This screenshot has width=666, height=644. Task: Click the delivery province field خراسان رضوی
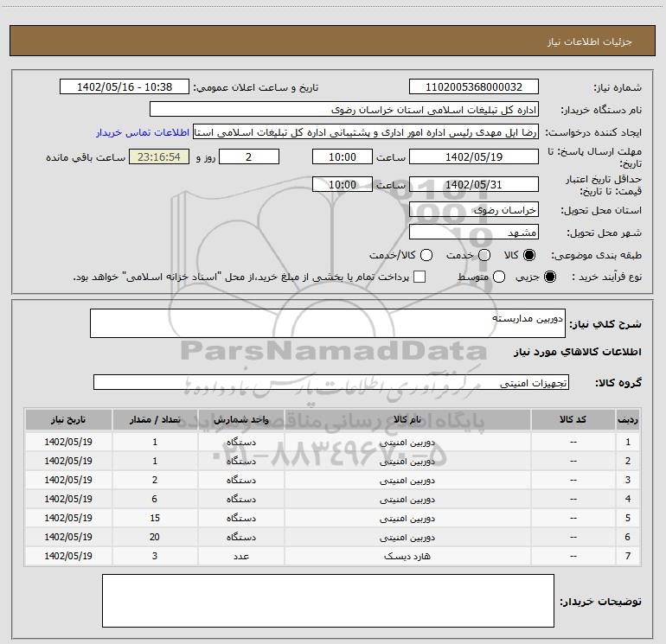click(474, 210)
